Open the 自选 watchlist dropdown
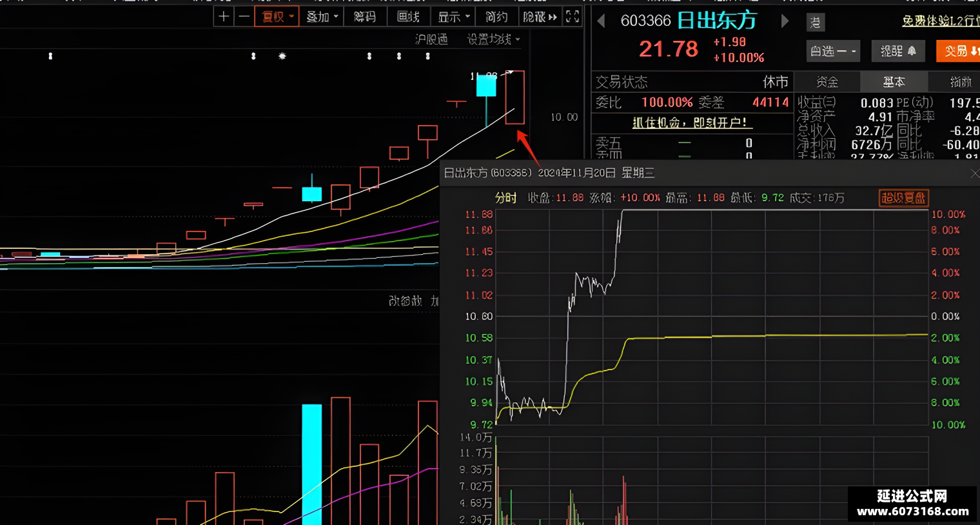The width and height of the screenshot is (980, 525). [x=833, y=51]
